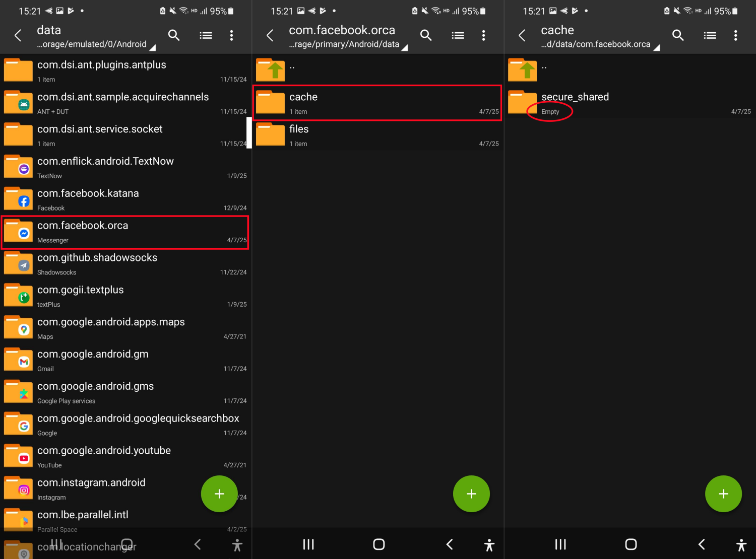Open recent apps in middle panel navbar

coord(308,544)
